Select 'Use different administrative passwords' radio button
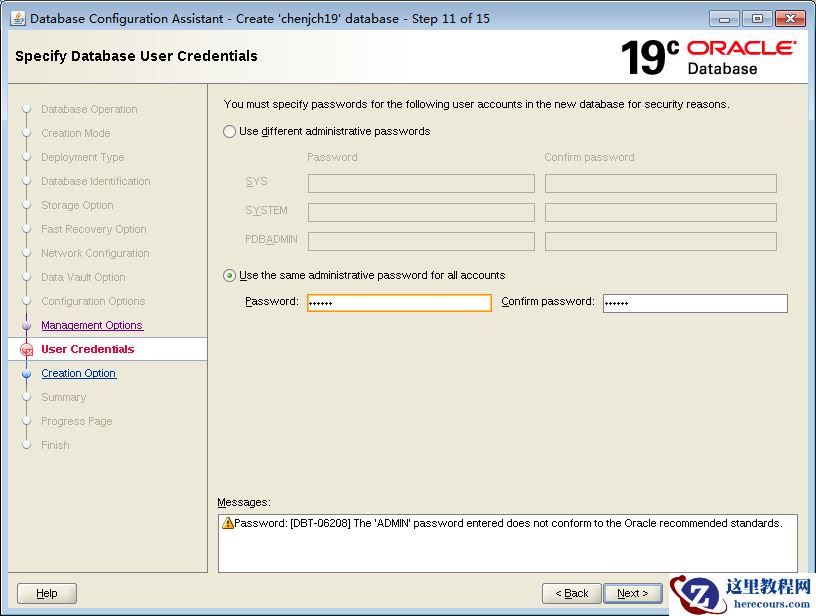Viewport: 816px width, 616px height. click(x=229, y=132)
